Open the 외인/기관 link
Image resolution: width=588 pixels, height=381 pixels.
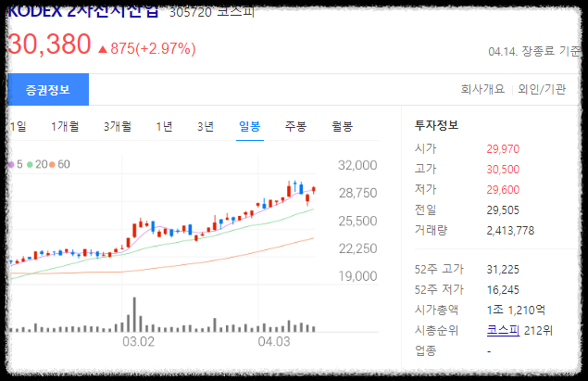(x=542, y=89)
